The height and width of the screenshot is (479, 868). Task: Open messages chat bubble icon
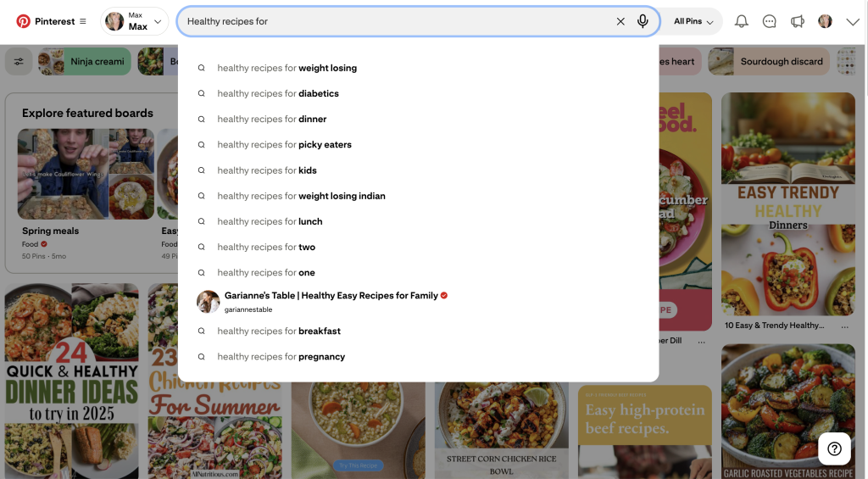pos(769,21)
